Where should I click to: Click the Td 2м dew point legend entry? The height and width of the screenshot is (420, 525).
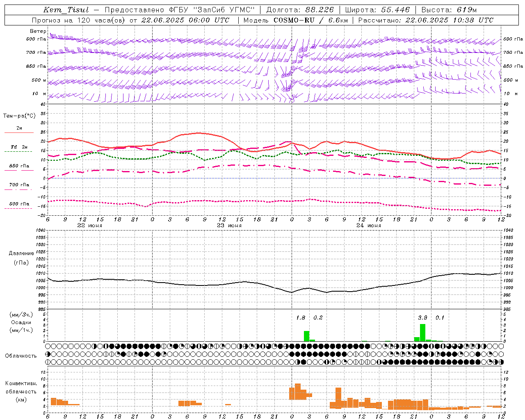19,147
